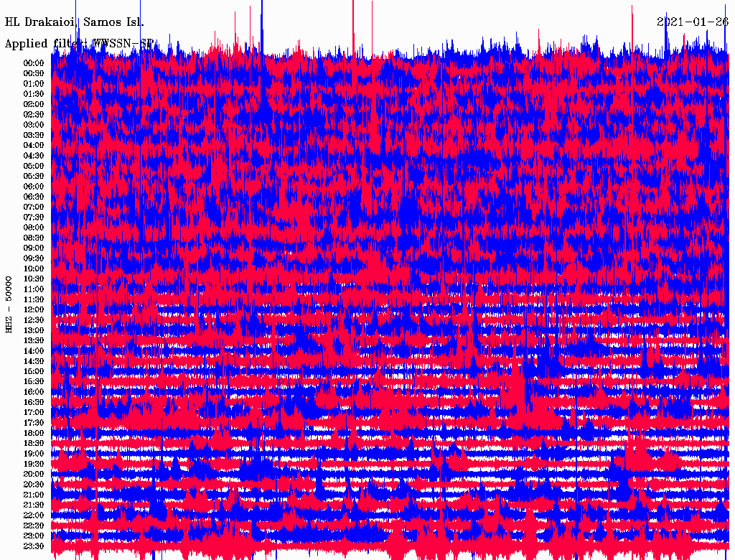735x560 pixels.
Task: Select the 12:00 time row label
Action: tap(34, 309)
